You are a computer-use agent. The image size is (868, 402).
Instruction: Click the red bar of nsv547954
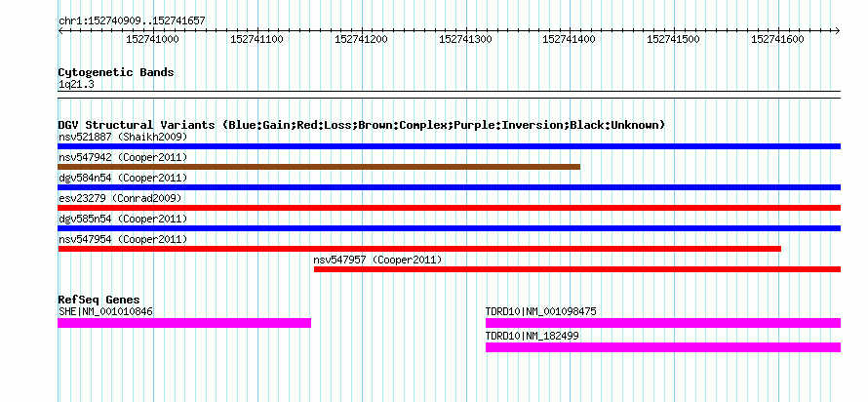tap(419, 249)
